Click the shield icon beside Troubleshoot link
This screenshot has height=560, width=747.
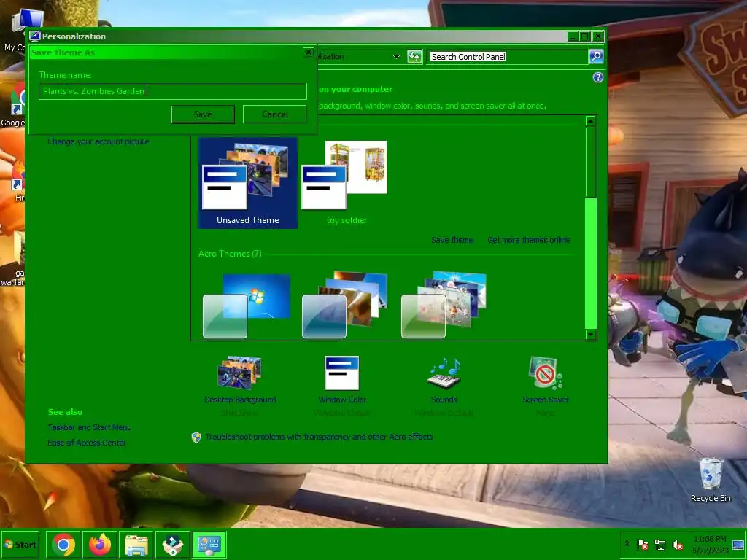tap(196, 437)
